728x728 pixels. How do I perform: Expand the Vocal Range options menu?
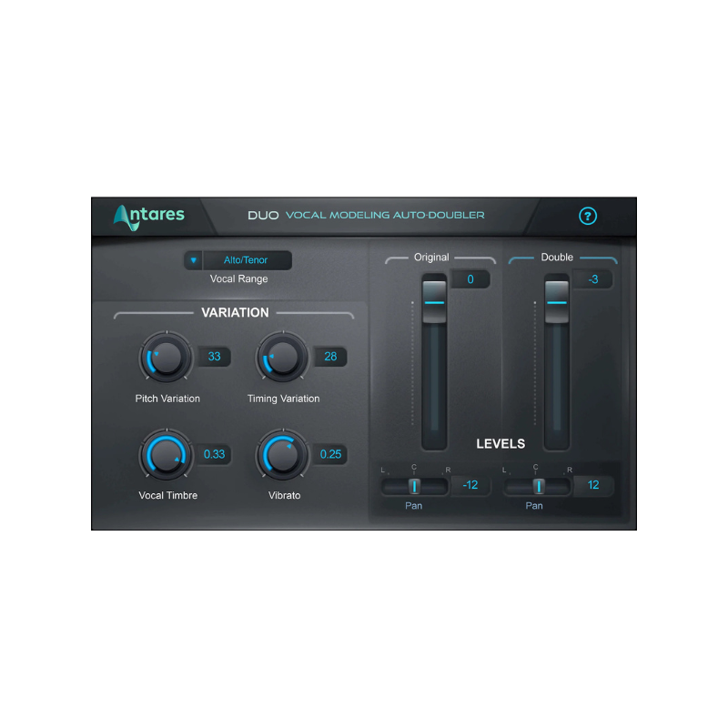[x=193, y=259]
